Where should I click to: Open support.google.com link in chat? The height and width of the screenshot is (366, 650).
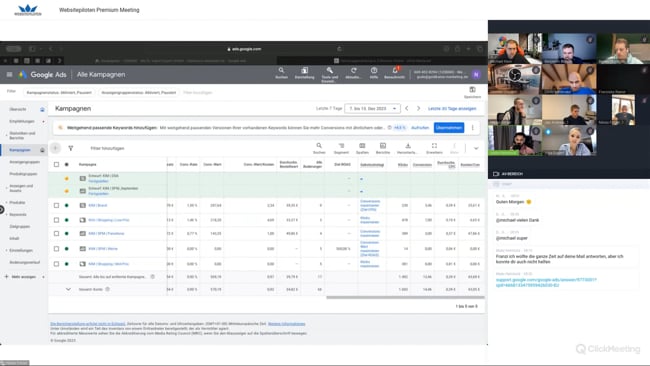coord(546,282)
